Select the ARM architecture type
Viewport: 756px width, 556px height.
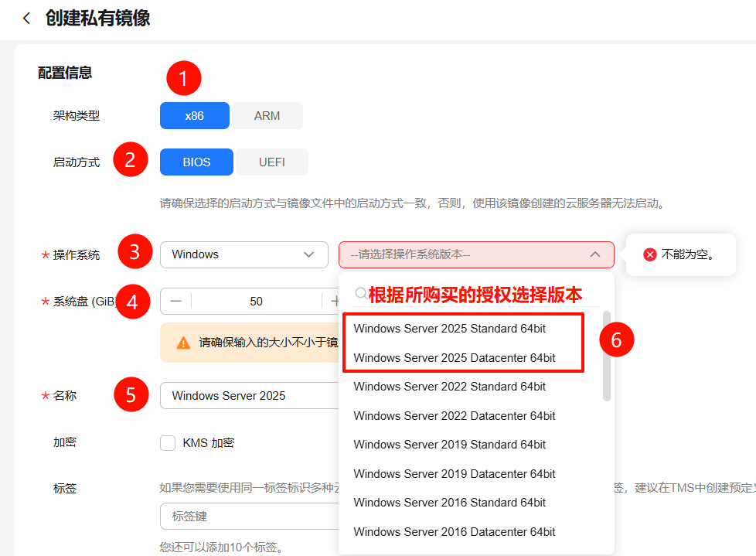[267, 115]
